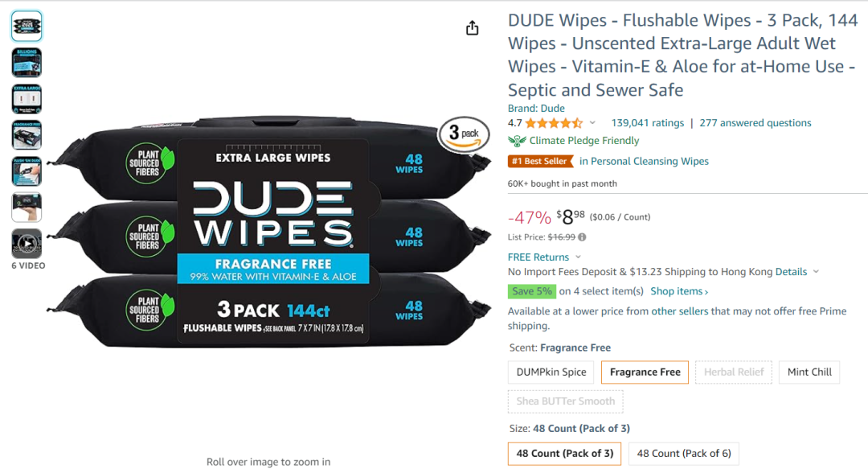Click the Brand: Dude link

point(536,108)
